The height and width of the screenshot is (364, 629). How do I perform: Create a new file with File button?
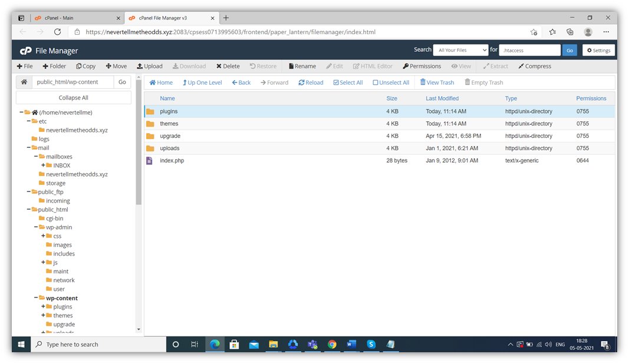[x=25, y=66]
